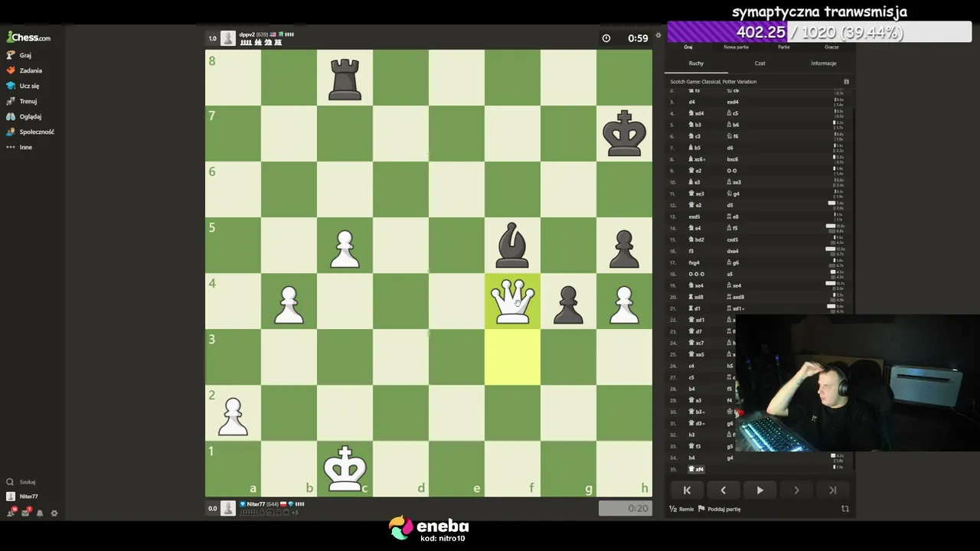Open Niter77's avatar below the board

pyautogui.click(x=228, y=508)
